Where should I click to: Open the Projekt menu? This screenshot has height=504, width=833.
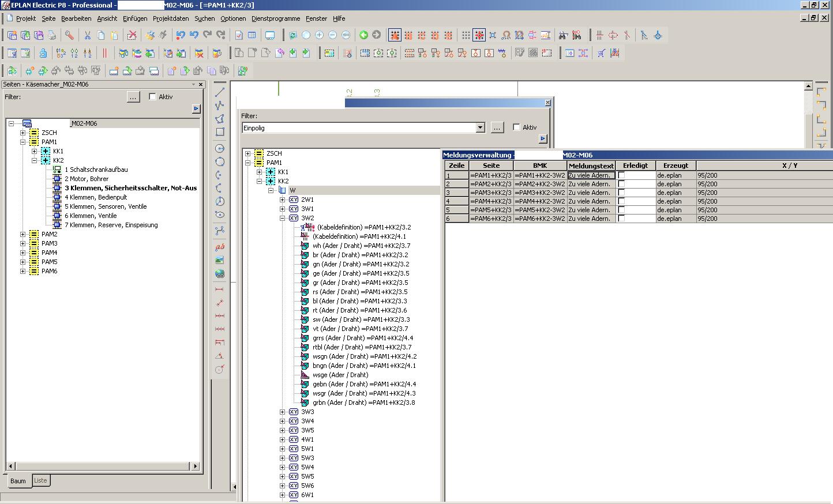click(26, 18)
